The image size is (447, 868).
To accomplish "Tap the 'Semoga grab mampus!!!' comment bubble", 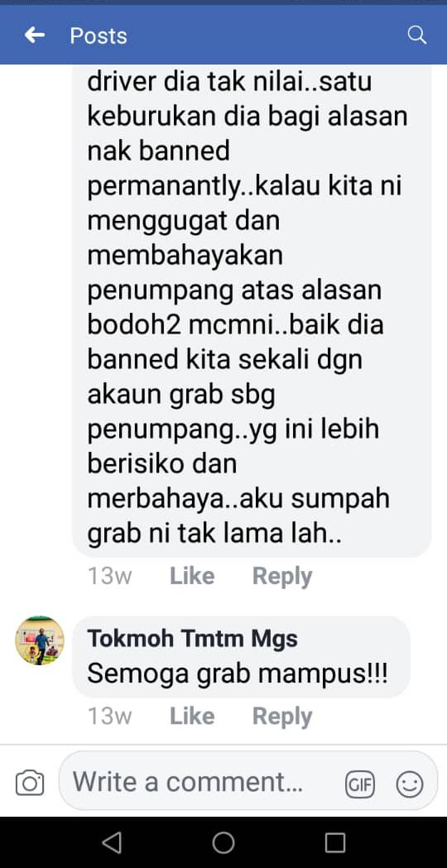I will coord(241,656).
